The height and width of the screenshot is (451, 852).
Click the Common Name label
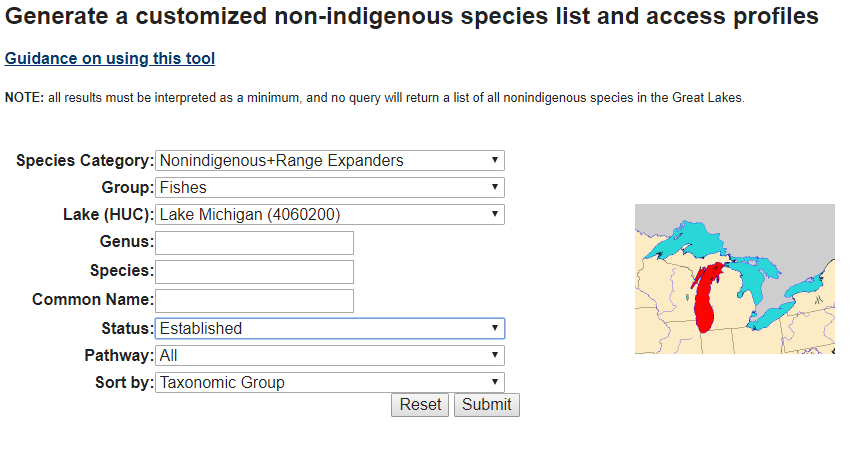coord(93,300)
